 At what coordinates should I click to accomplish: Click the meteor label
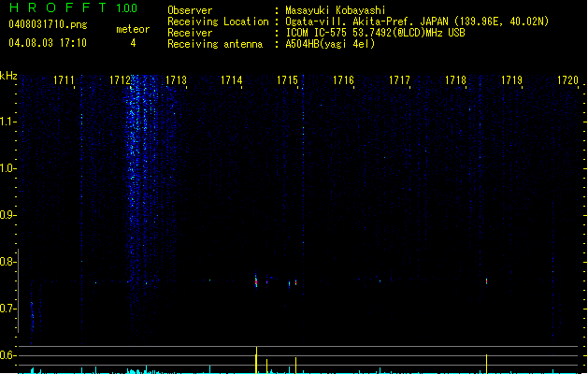point(133,29)
